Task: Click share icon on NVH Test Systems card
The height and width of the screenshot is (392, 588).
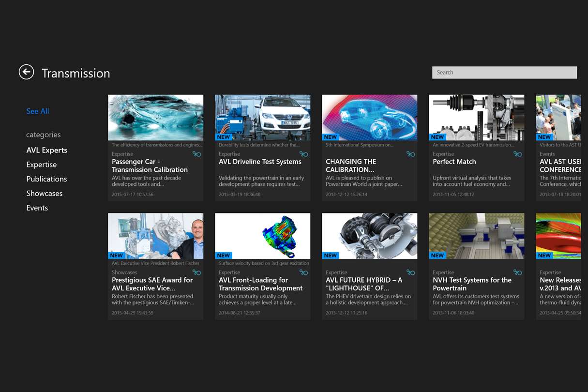Action: [517, 272]
